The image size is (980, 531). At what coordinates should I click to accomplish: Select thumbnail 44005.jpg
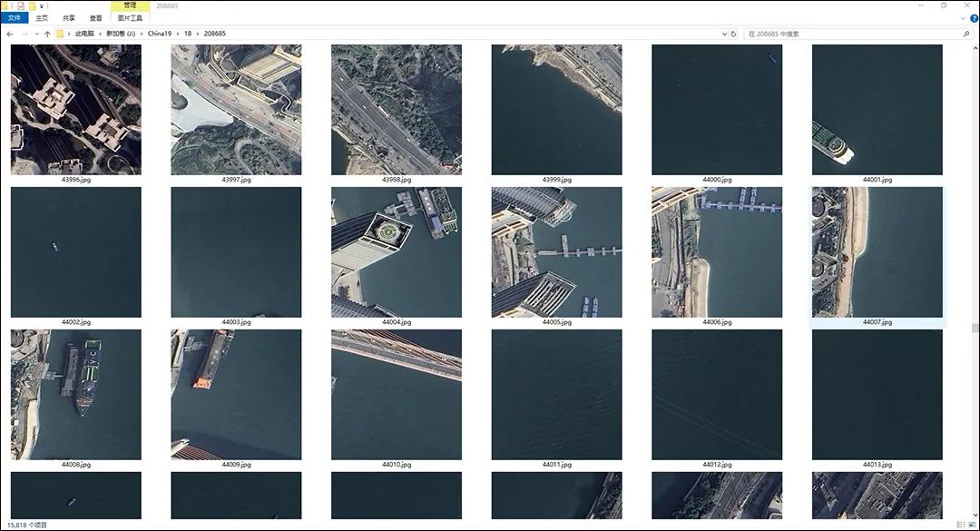click(557, 252)
